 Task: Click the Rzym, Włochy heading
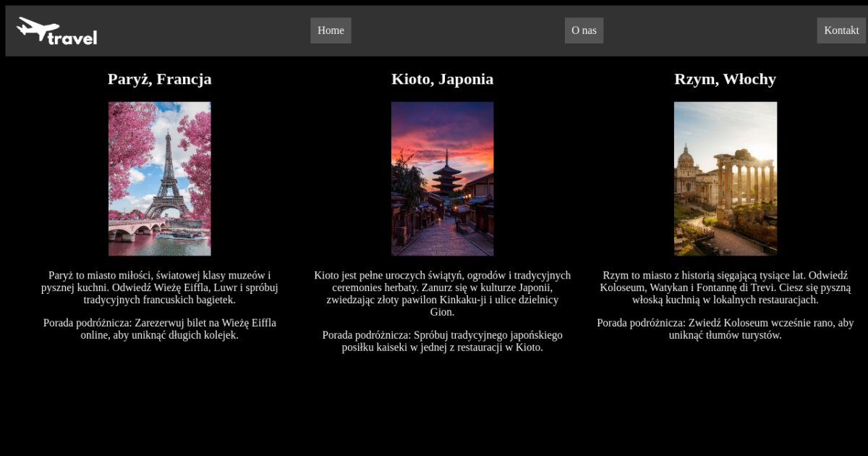(725, 79)
